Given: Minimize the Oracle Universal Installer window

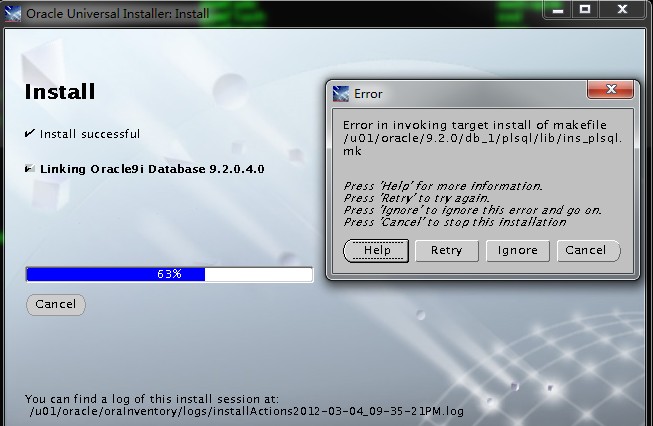Looking at the screenshot, I should click(558, 9).
